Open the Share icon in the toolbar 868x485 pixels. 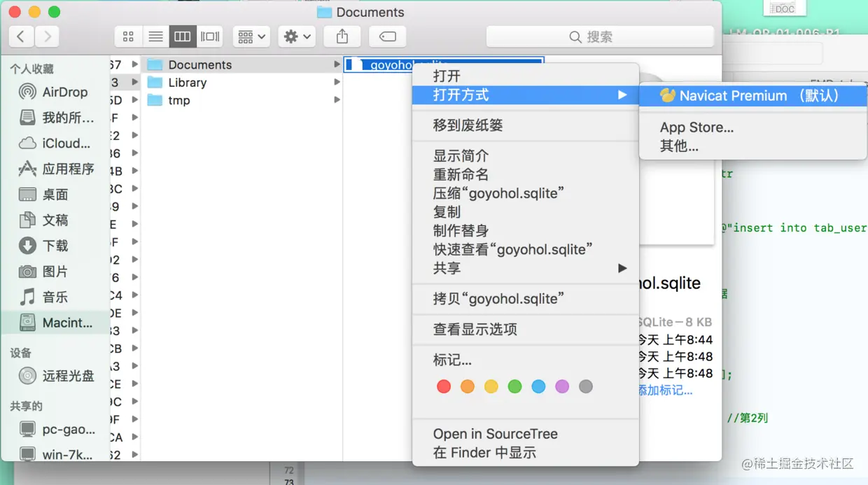pos(342,36)
